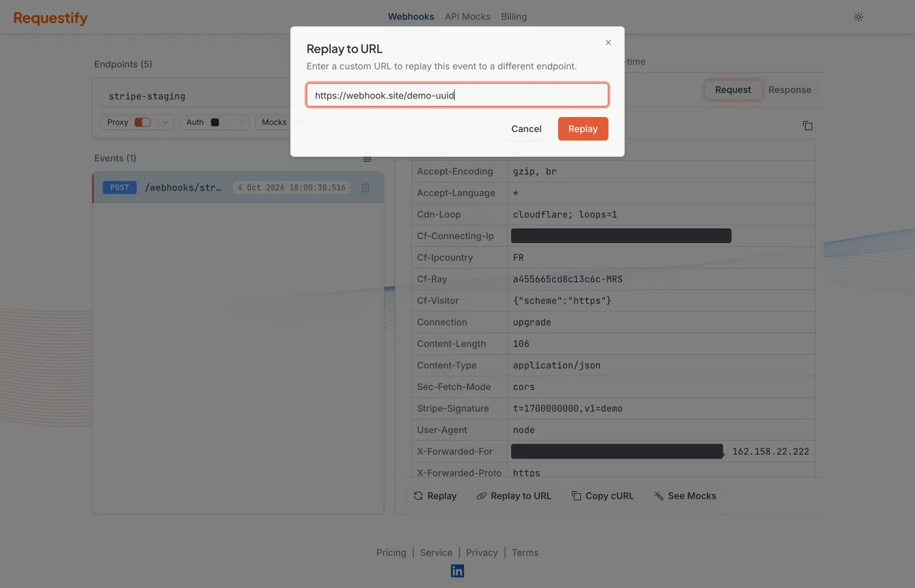
Task: Click the Cf-Visitor scheme https value
Action: [562, 301]
